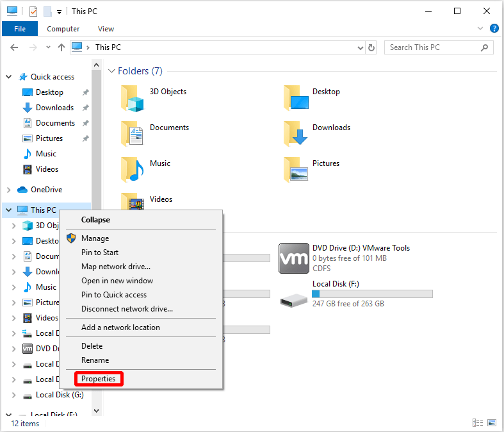Open the Computer ribbon tab
The height and width of the screenshot is (432, 504).
pos(63,29)
